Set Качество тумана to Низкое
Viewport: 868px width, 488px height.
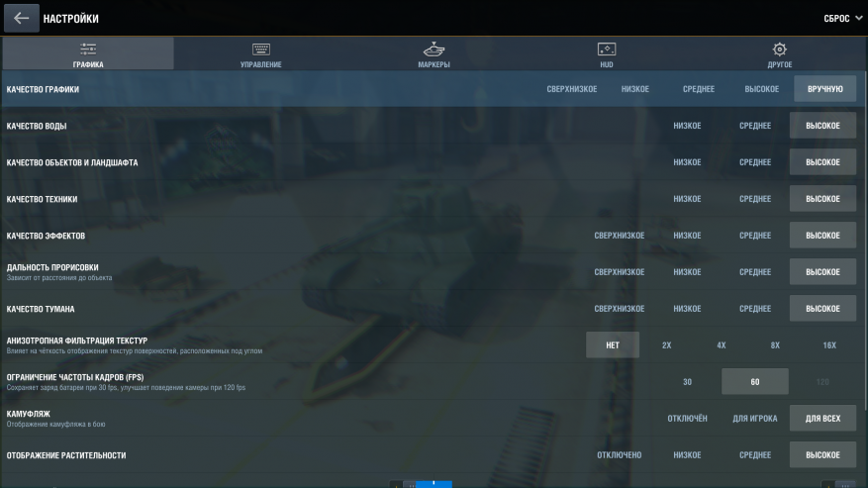[x=687, y=309]
